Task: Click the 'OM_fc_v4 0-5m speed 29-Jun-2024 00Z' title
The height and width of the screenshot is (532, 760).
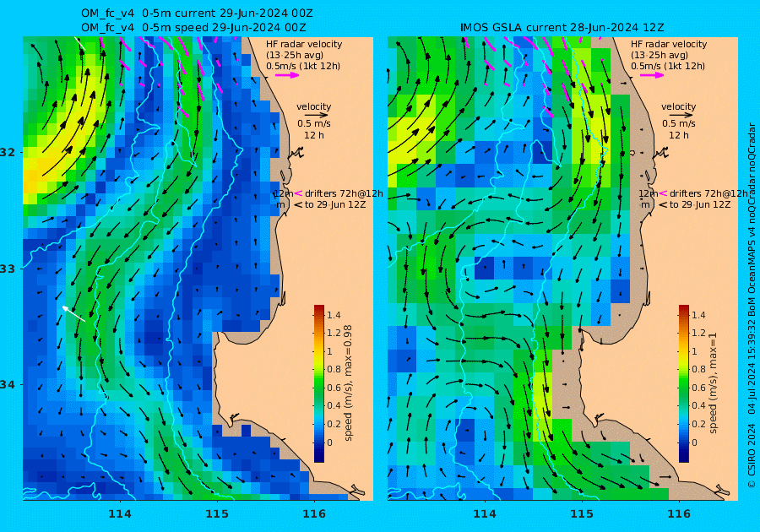Action: click(x=193, y=28)
